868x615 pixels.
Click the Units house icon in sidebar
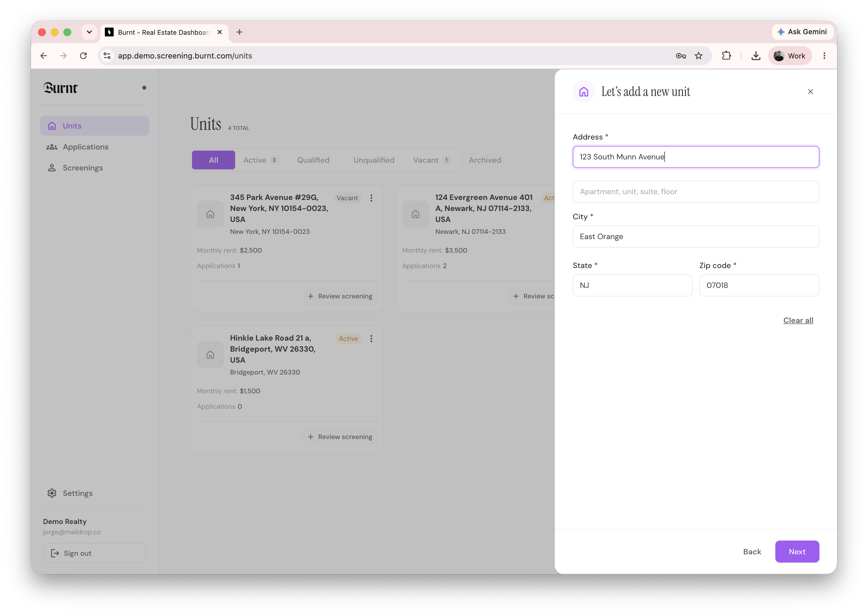click(x=52, y=126)
